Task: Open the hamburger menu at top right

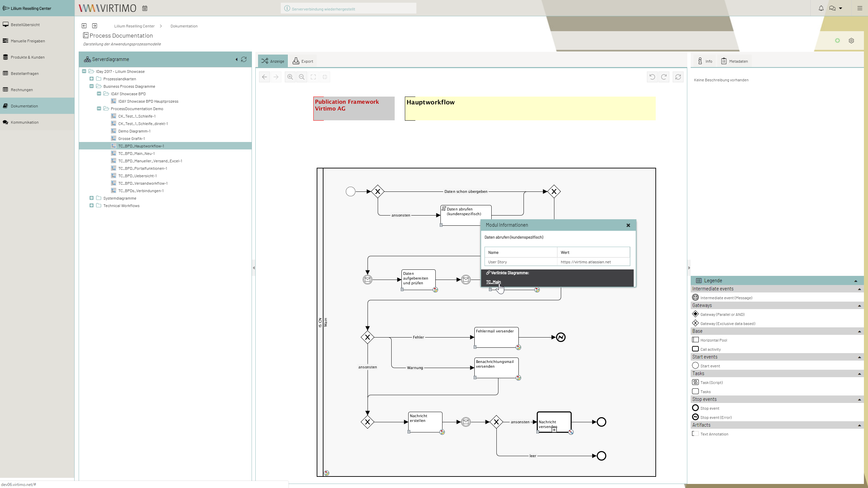Action: [x=860, y=8]
